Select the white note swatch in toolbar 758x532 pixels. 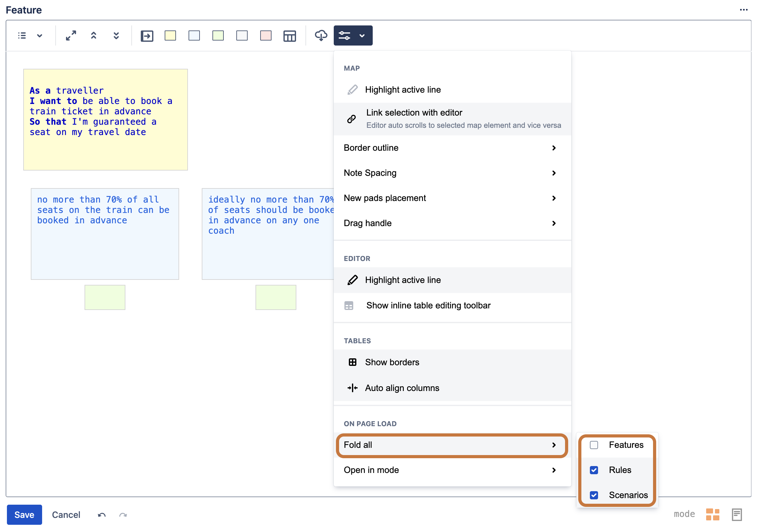[242, 35]
